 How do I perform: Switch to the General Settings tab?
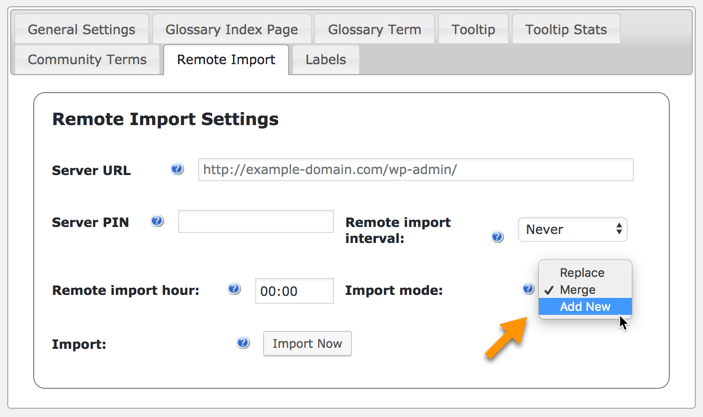pos(81,29)
